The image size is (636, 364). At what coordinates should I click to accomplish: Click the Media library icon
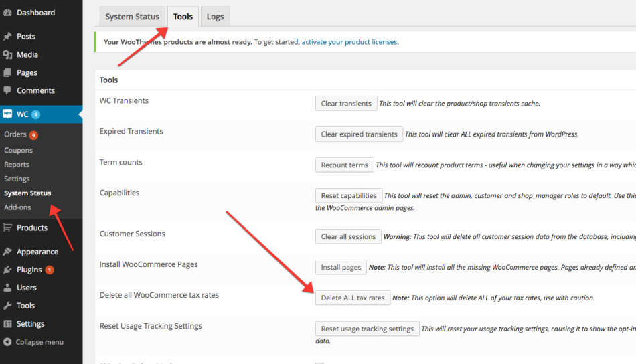[x=7, y=54]
